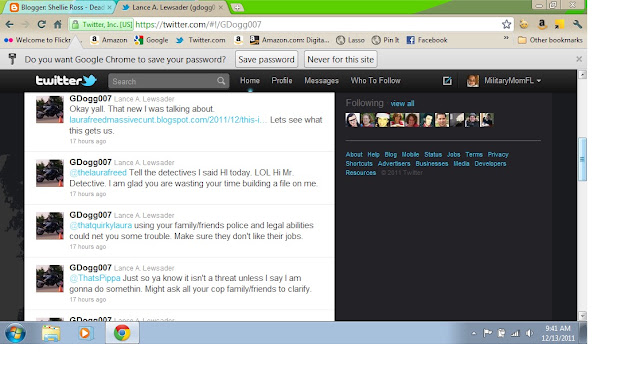The height and width of the screenshot is (375, 640).
Task: Show hidden tray icons arrow
Action: pyautogui.click(x=474, y=333)
